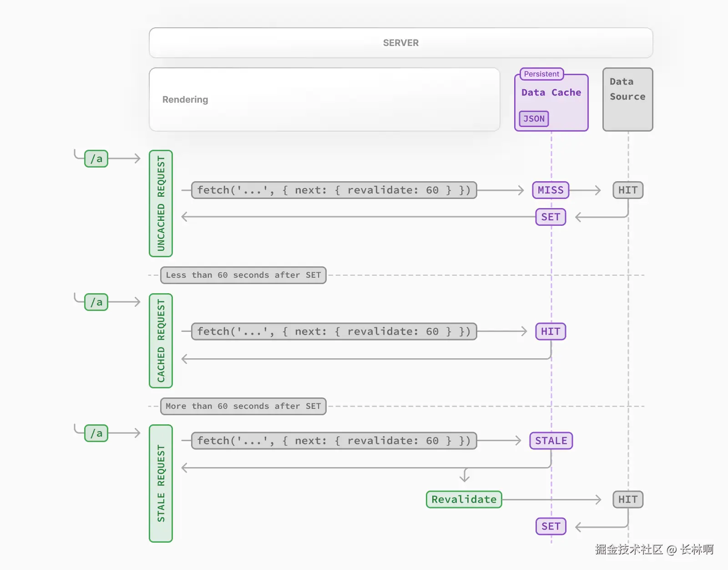Select the UNCACHED REQUEST vertical bar
This screenshot has height=570, width=728.
tap(161, 203)
